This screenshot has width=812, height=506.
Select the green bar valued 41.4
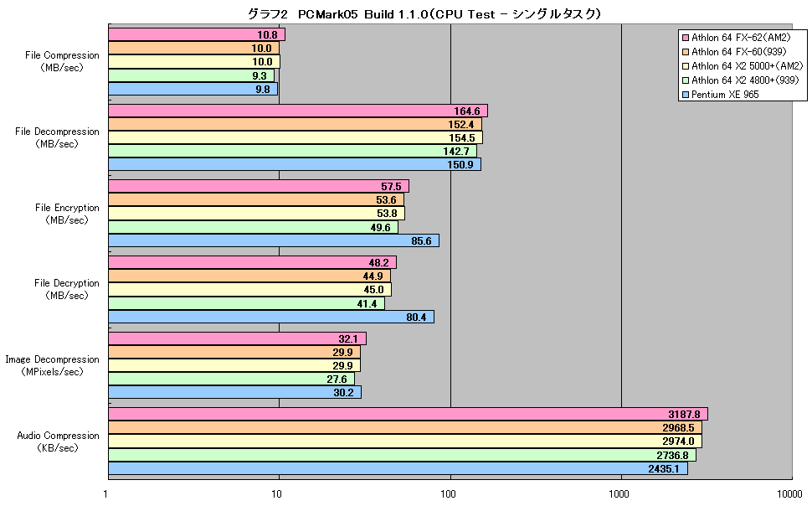point(246,303)
